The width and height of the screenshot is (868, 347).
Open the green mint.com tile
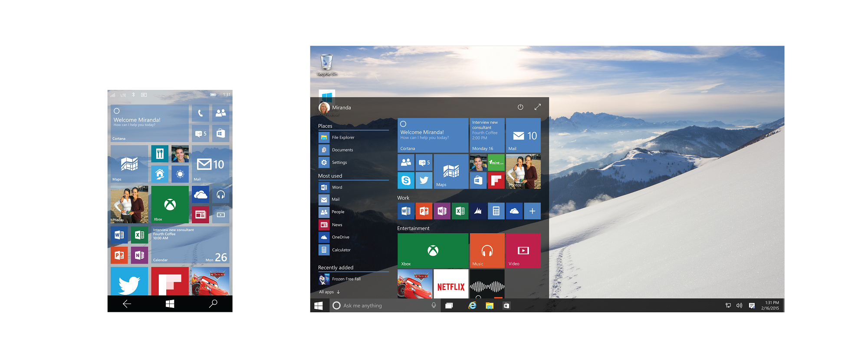point(496,162)
